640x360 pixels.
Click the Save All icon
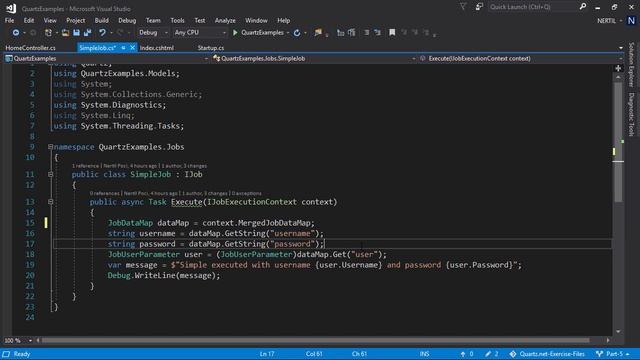87,33
